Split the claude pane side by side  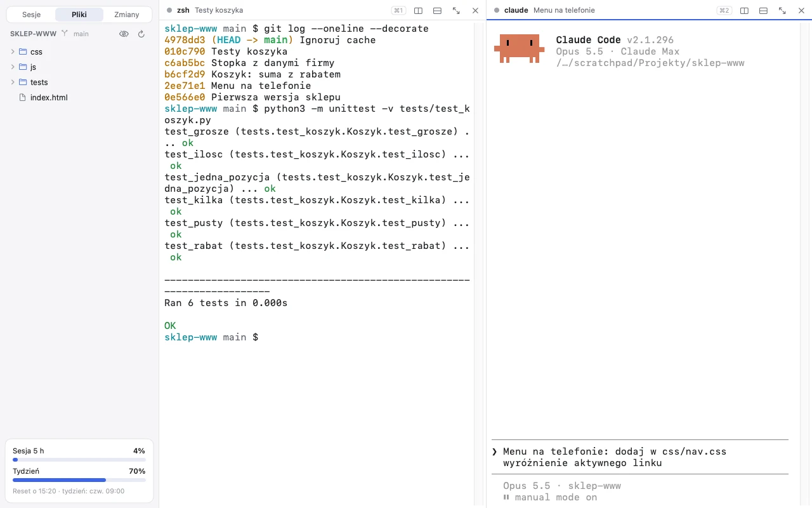coord(744,10)
